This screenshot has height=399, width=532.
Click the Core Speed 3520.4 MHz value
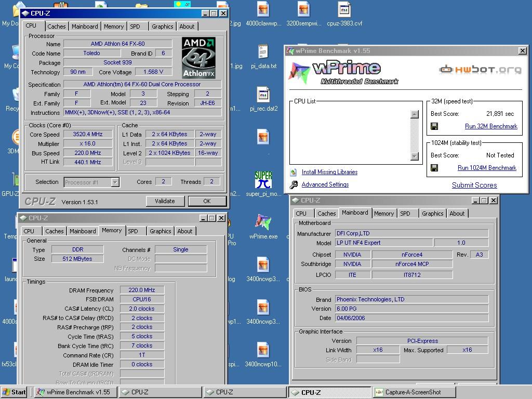click(87, 134)
